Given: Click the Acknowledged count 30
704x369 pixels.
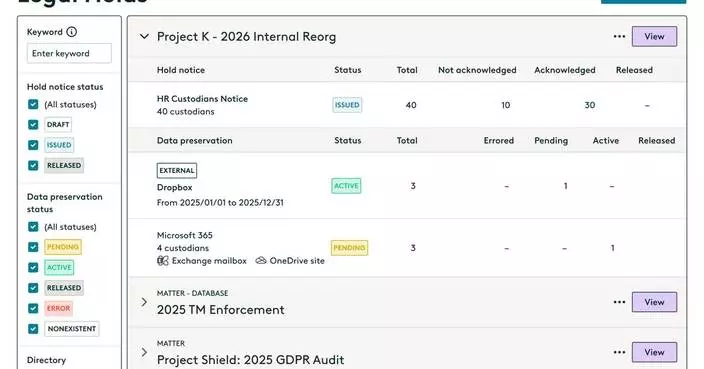Looking at the screenshot, I should tap(590, 105).
